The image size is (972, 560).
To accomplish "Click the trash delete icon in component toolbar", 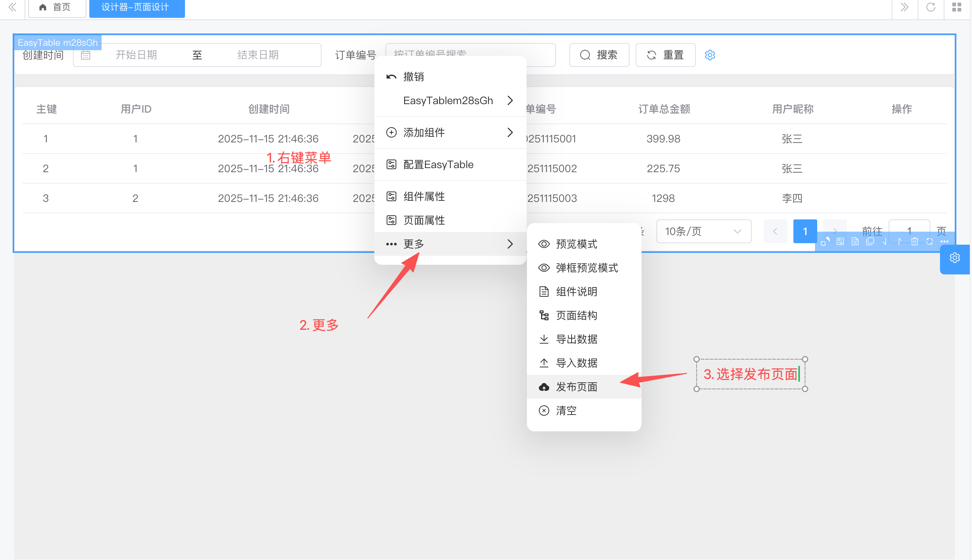I will click(x=914, y=242).
